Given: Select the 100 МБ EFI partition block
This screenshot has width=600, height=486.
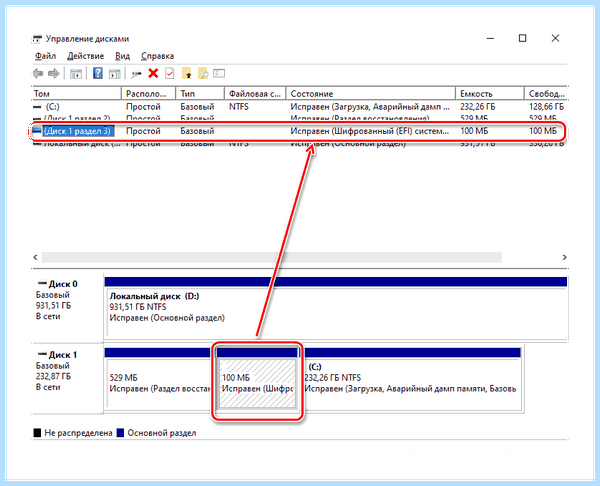Looking at the screenshot, I should tap(257, 379).
